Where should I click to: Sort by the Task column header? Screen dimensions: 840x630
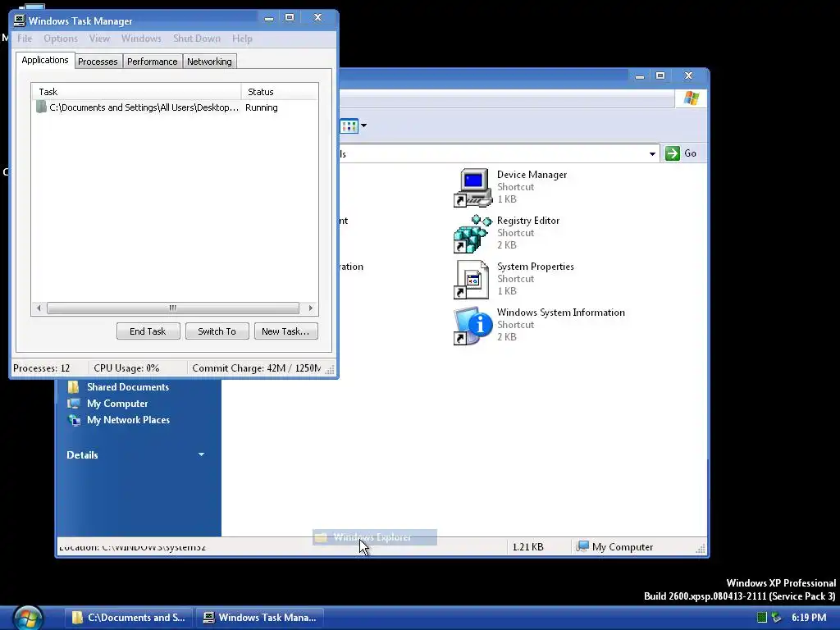(x=136, y=92)
